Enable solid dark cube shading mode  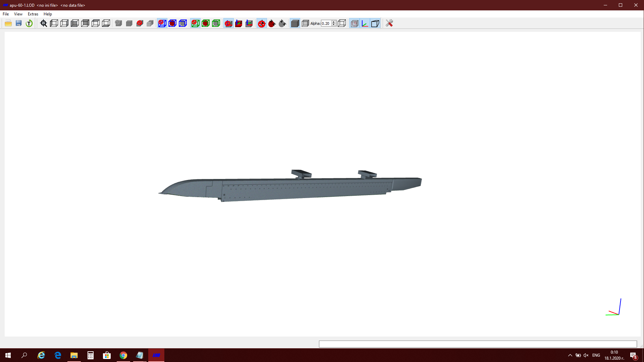(x=295, y=23)
